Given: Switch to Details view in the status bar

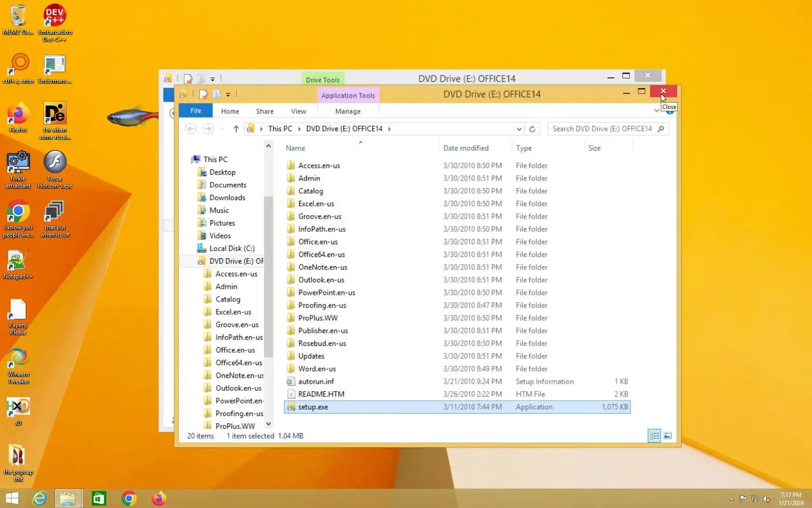Looking at the screenshot, I should tap(654, 436).
